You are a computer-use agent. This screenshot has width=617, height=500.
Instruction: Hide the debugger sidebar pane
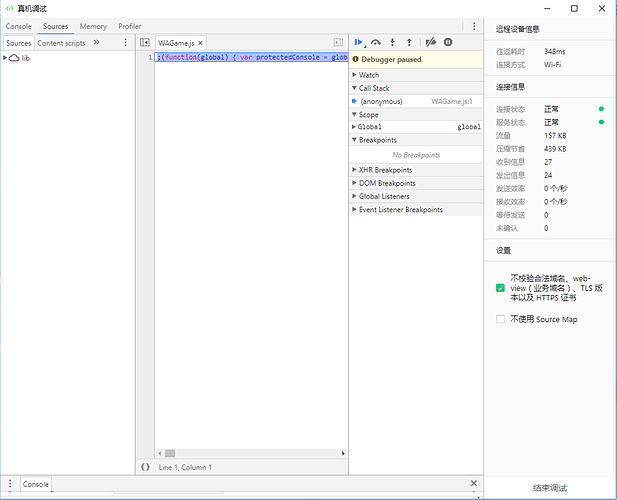pyautogui.click(x=338, y=42)
